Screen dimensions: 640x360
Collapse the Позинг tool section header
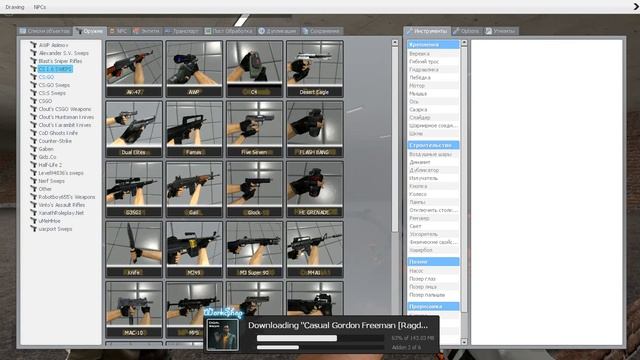pyautogui.click(x=433, y=261)
